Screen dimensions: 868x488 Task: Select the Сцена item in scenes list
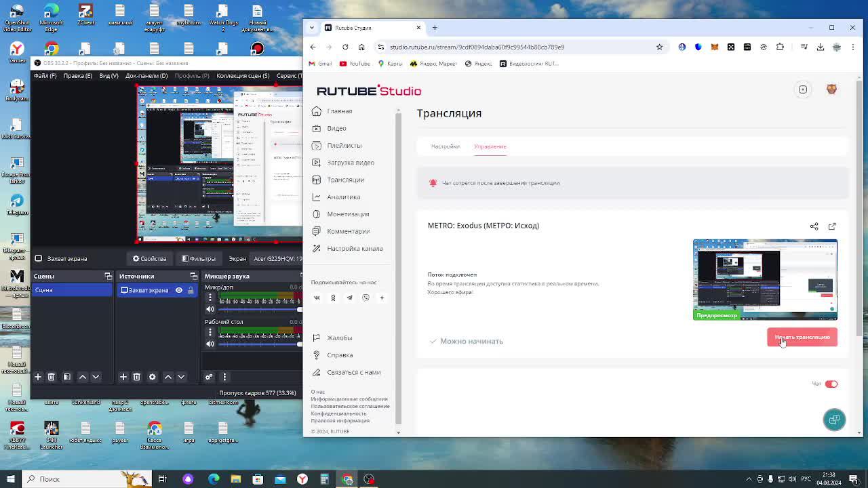tap(73, 290)
